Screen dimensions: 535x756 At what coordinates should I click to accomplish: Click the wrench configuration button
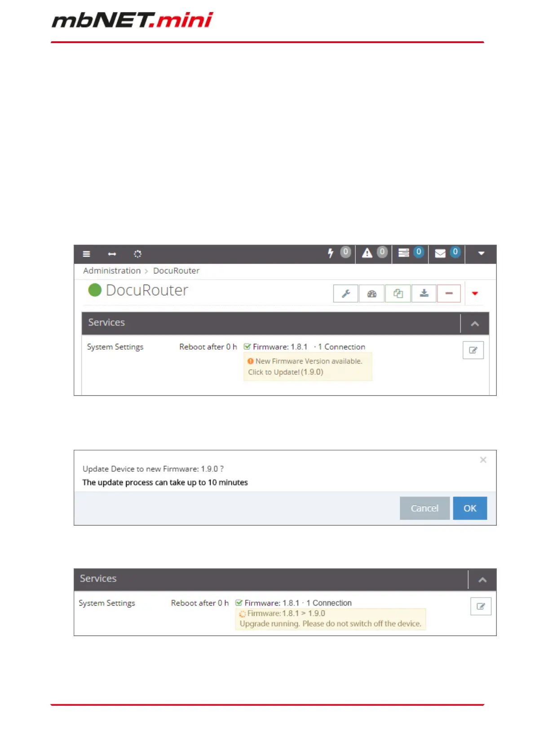pyautogui.click(x=345, y=294)
